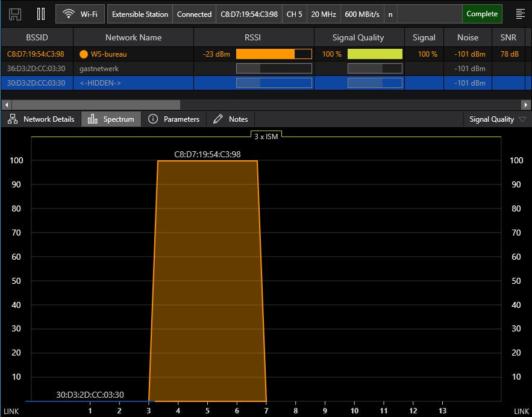Click the 3 x ISM band label

[266, 136]
